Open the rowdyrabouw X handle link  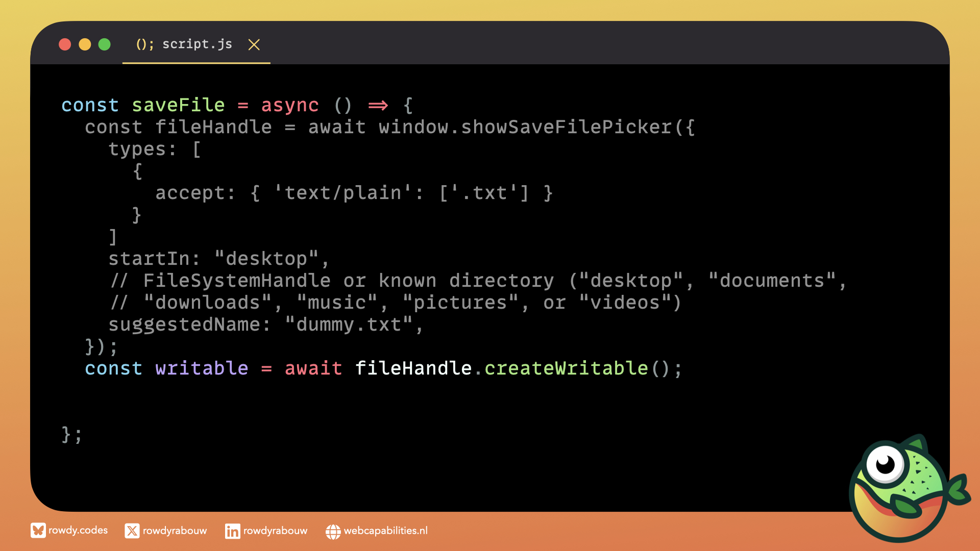(x=175, y=531)
